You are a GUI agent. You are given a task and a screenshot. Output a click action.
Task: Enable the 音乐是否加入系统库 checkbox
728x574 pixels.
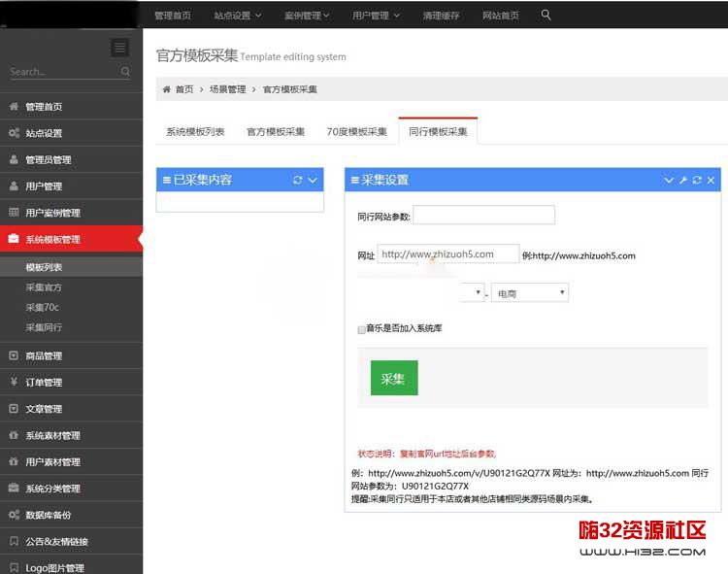362,329
